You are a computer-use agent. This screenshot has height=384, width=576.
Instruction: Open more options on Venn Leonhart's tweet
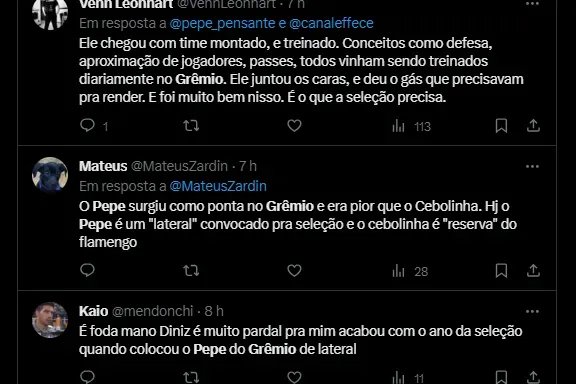532,4
